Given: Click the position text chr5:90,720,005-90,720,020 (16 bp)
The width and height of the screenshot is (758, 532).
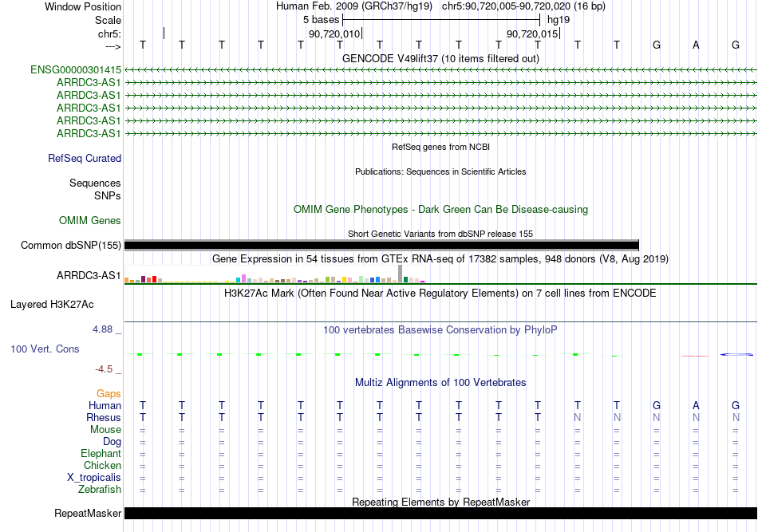Looking at the screenshot, I should 523,6.
